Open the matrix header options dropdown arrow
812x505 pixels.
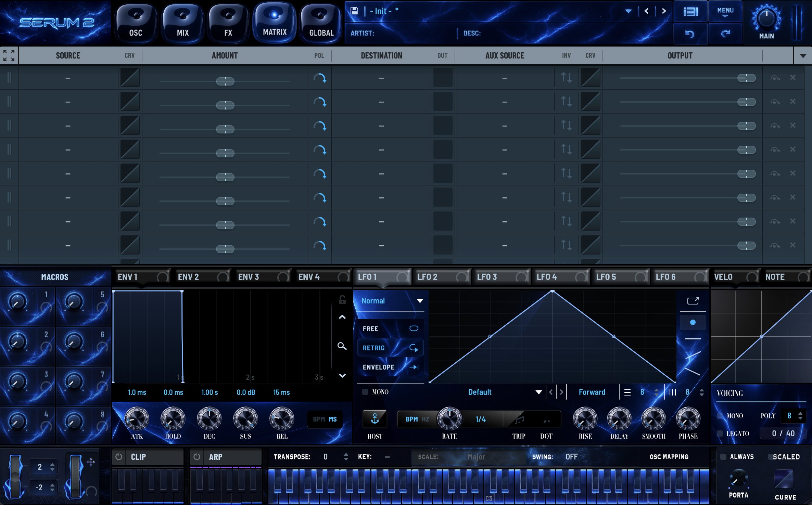803,55
